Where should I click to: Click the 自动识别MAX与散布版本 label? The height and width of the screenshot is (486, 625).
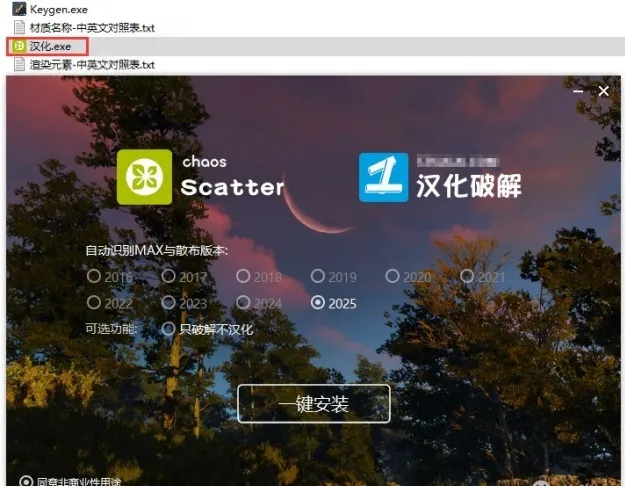[x=157, y=251]
